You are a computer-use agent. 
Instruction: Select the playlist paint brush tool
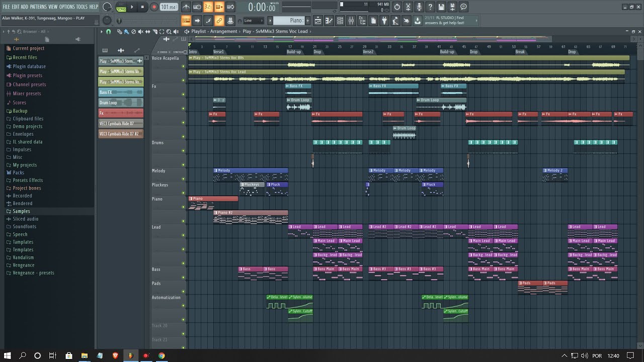pos(127,31)
